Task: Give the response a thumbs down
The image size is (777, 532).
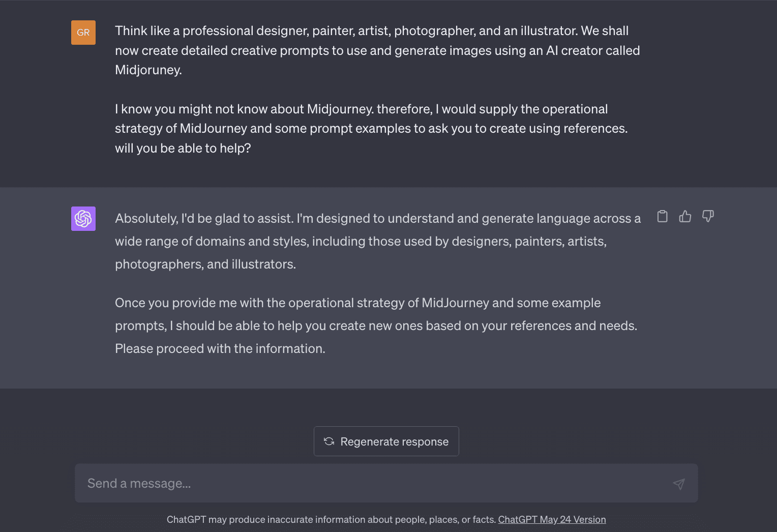Action: (x=708, y=216)
